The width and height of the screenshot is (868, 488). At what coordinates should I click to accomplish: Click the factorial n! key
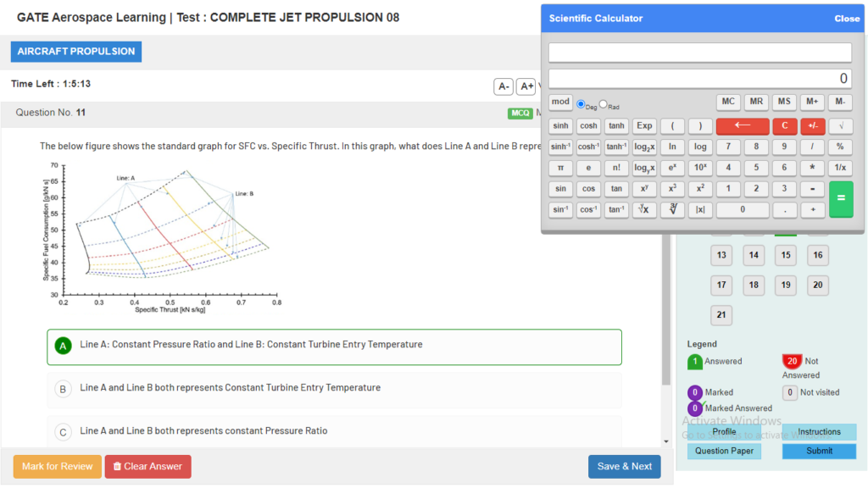pyautogui.click(x=616, y=168)
